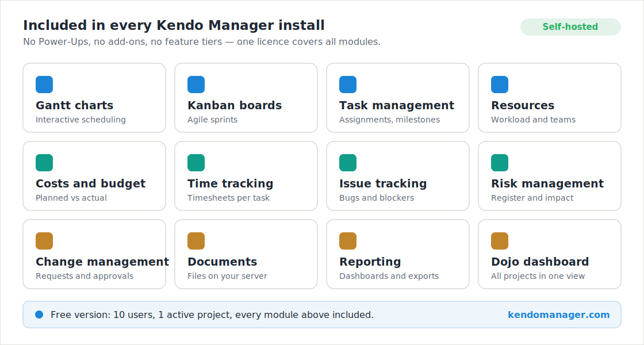This screenshot has height=345, width=644.
Task: Click the 'No Power-Ups, no add-ons' subtitle
Action: 202,42
